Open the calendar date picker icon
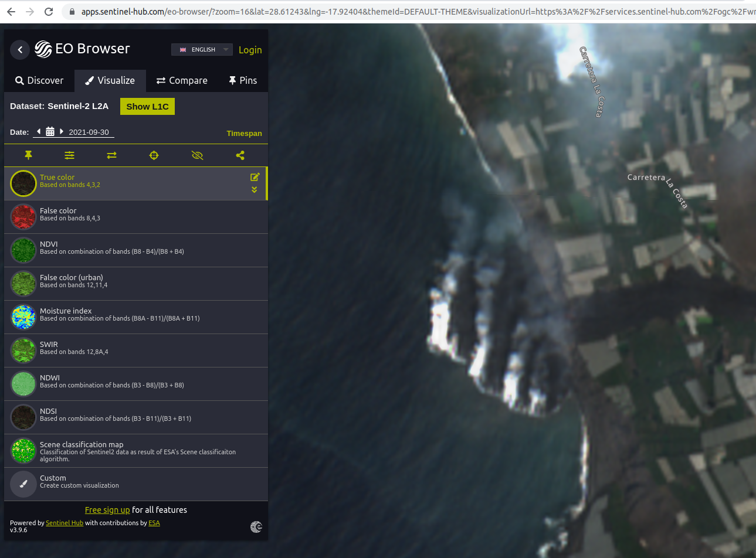 [50, 132]
